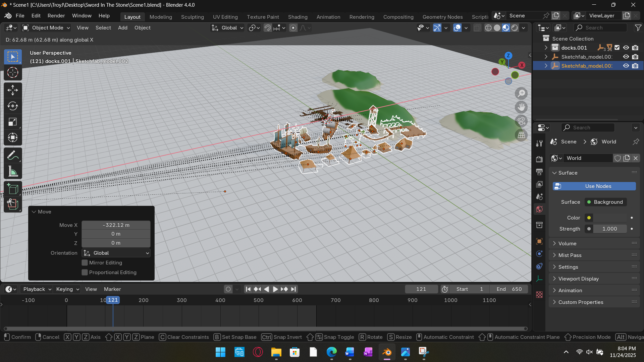
Task: Jump to the timeline start frame
Action: point(248,289)
